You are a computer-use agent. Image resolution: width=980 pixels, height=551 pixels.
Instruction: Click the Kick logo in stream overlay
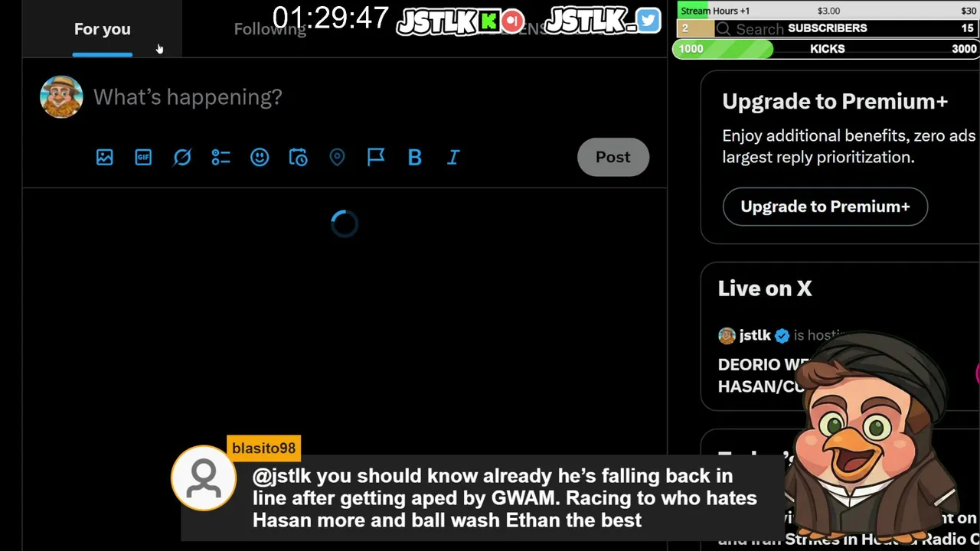[489, 21]
